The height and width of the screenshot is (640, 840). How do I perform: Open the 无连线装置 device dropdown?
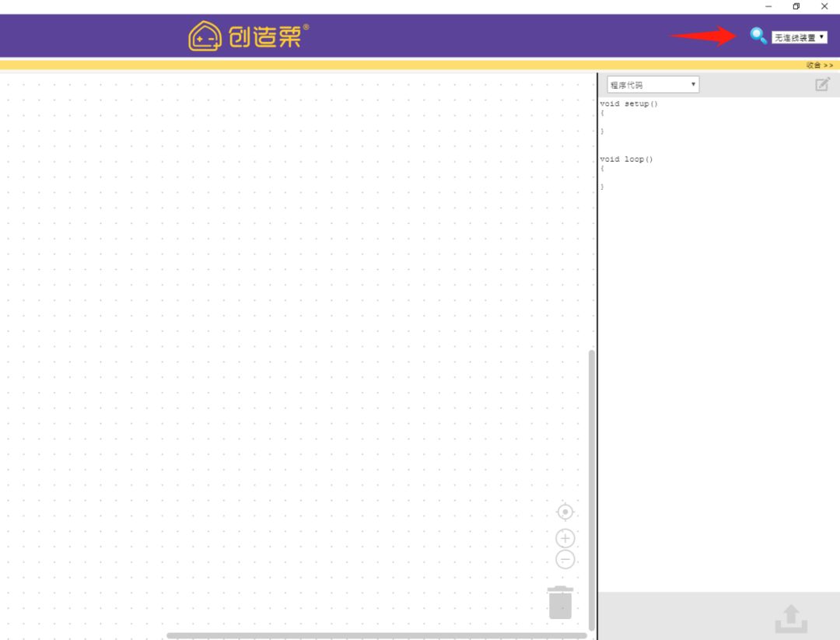[x=799, y=37]
